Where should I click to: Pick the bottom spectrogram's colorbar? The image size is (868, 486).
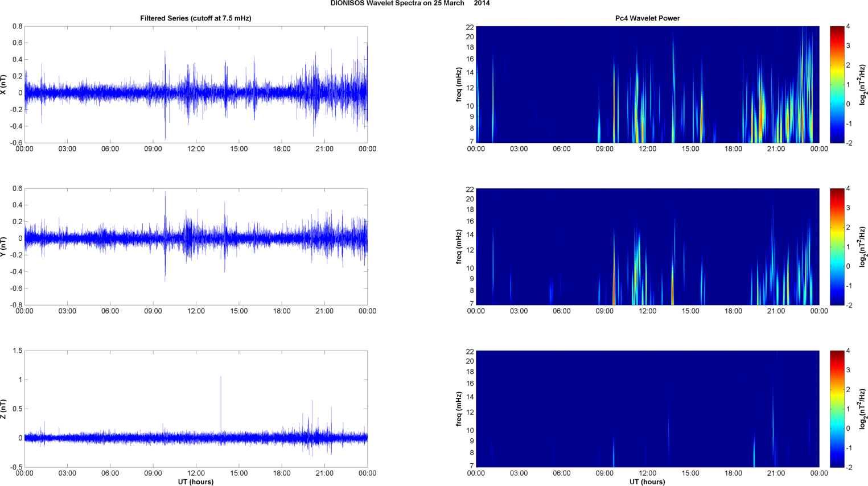pos(837,409)
